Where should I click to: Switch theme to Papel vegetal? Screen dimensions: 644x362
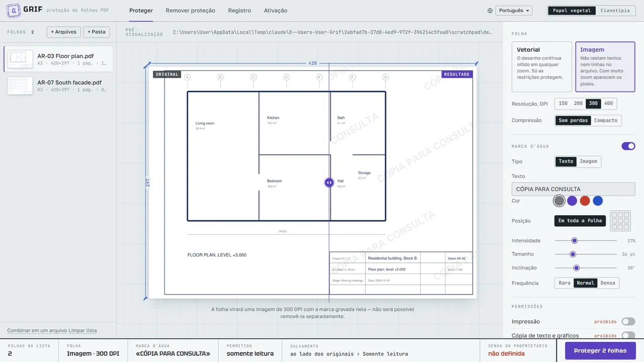(572, 11)
